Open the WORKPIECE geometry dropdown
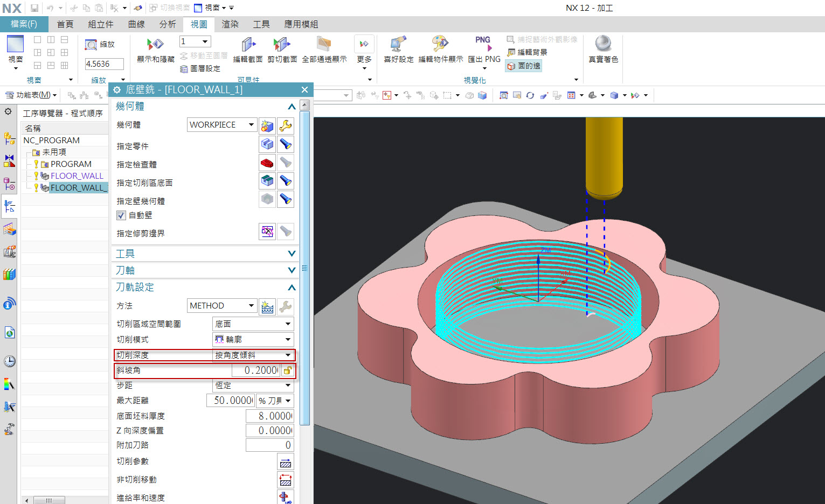The width and height of the screenshot is (825, 504). point(221,124)
